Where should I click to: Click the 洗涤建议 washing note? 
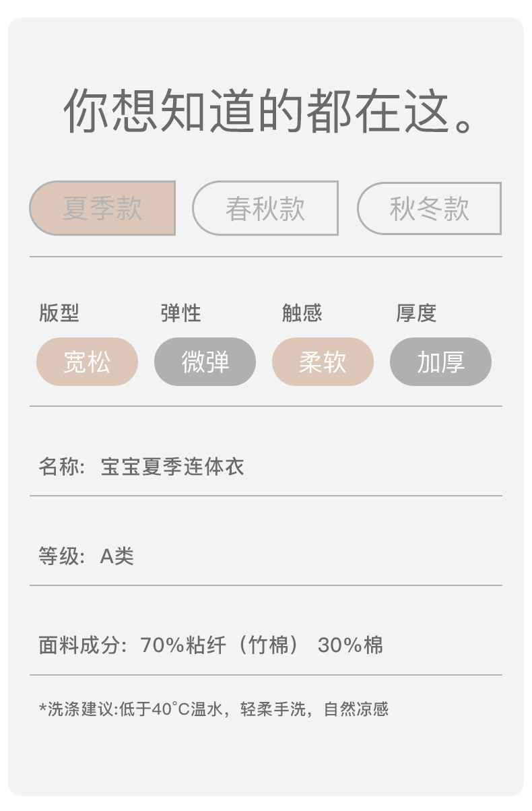(214, 709)
